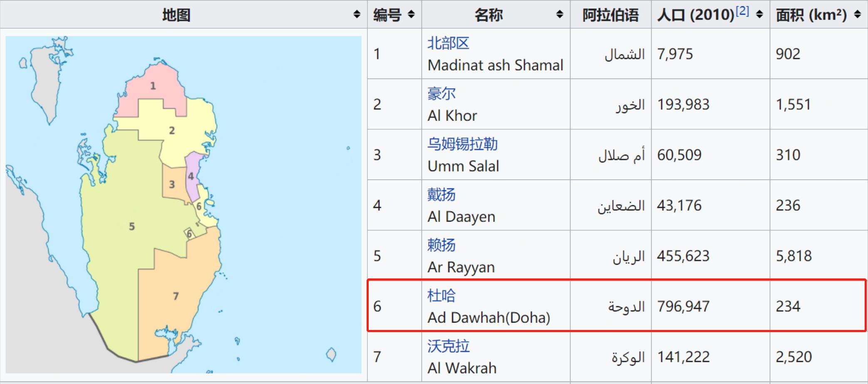
Task: Sort table by 地图 column arrows
Action: 357,15
